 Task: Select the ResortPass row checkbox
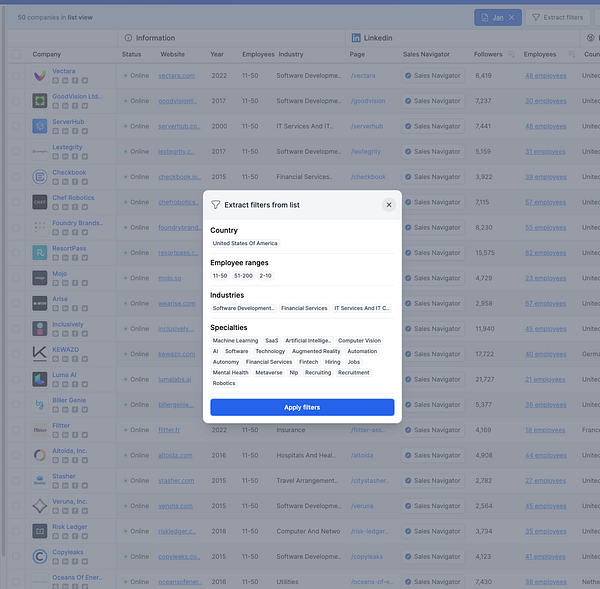[16, 253]
